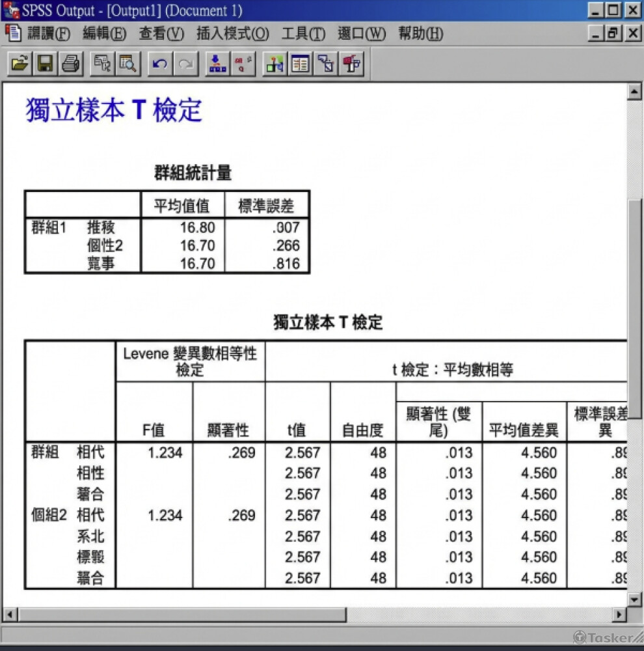
Task: Open Print Preview magnifier icon
Action: coord(127,64)
